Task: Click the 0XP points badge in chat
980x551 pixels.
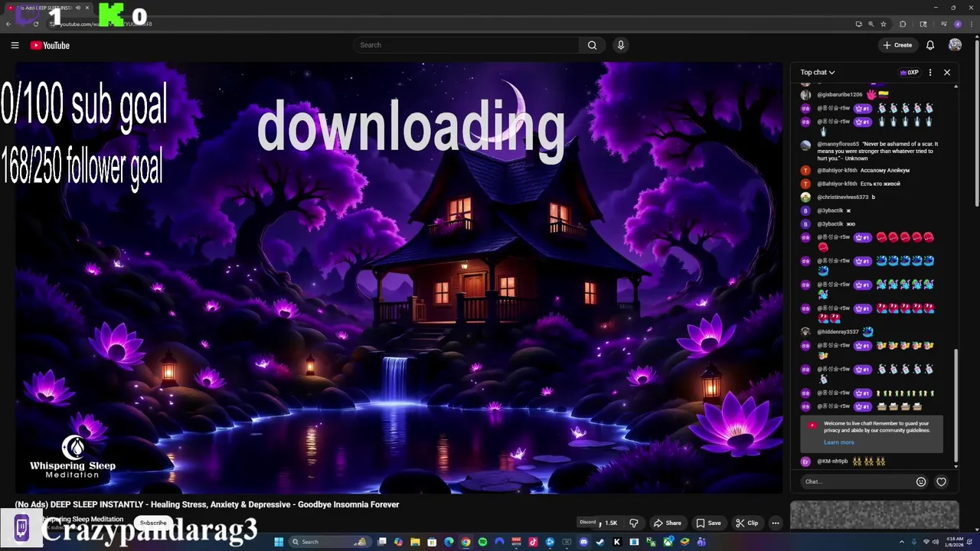Action: point(910,72)
